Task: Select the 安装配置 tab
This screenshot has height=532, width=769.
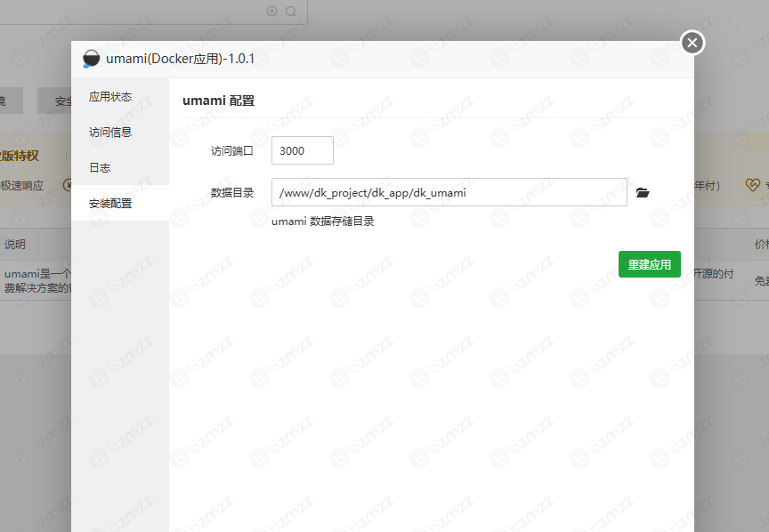Action: [x=120, y=203]
